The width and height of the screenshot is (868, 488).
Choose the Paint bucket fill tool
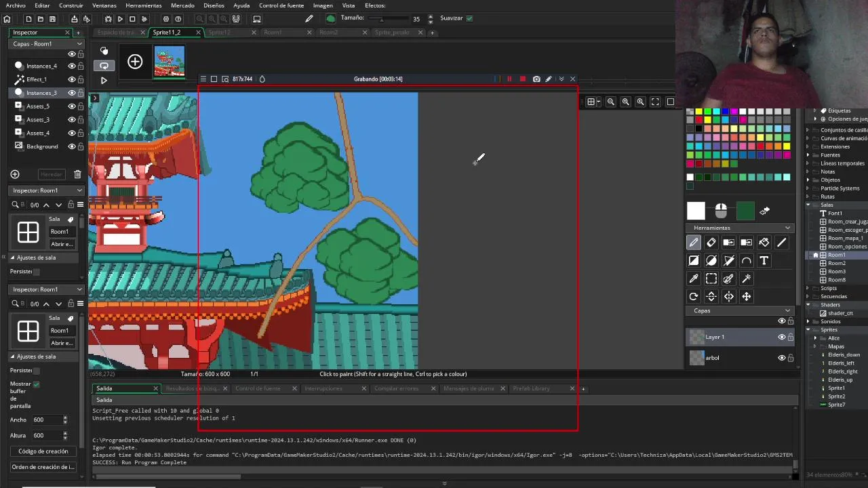pos(764,243)
